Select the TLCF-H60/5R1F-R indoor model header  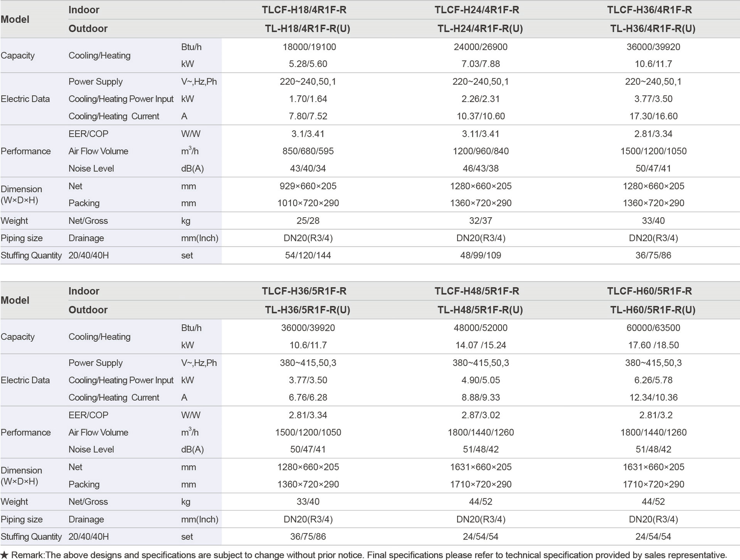[x=649, y=291]
